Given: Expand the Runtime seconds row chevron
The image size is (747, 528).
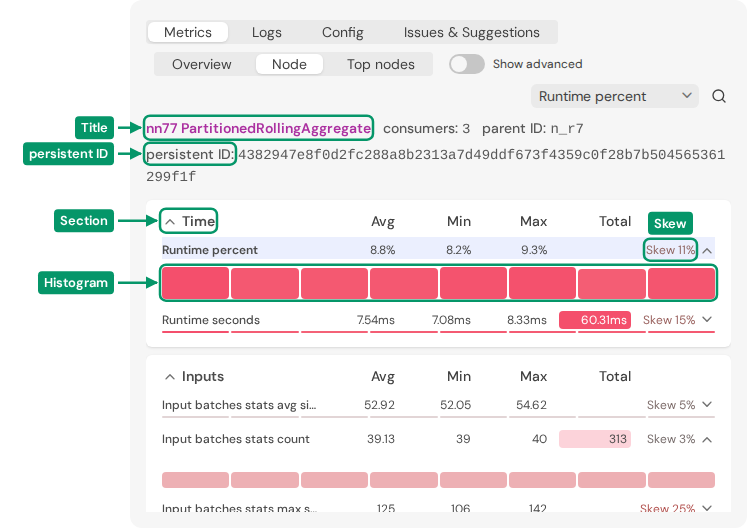Looking at the screenshot, I should click(x=707, y=319).
